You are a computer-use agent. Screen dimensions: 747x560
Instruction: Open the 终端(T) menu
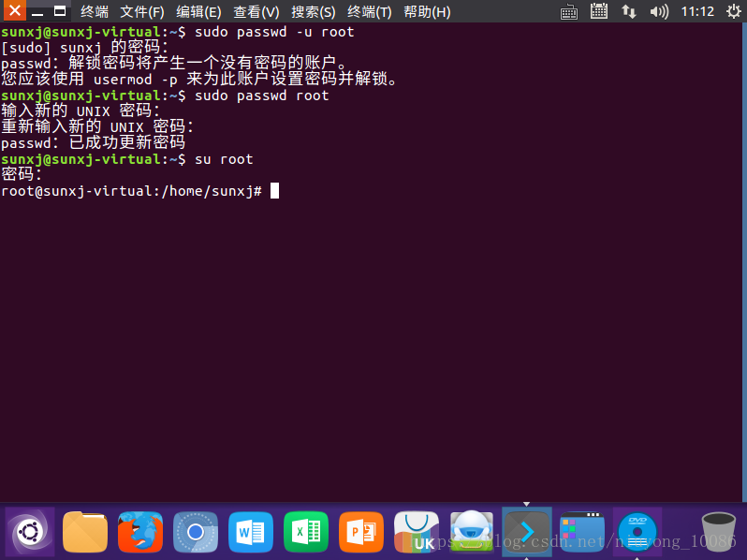(369, 11)
